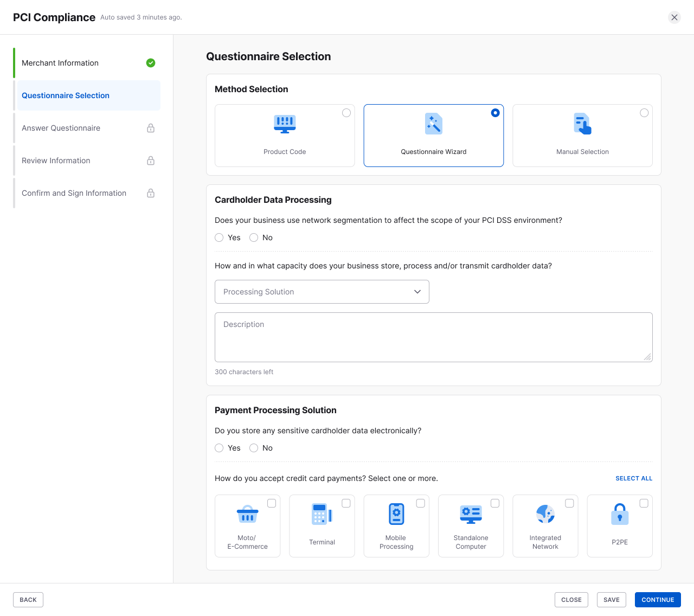Choose Yes for storing sensitive cardholder data
The height and width of the screenshot is (616, 694).
tap(219, 448)
